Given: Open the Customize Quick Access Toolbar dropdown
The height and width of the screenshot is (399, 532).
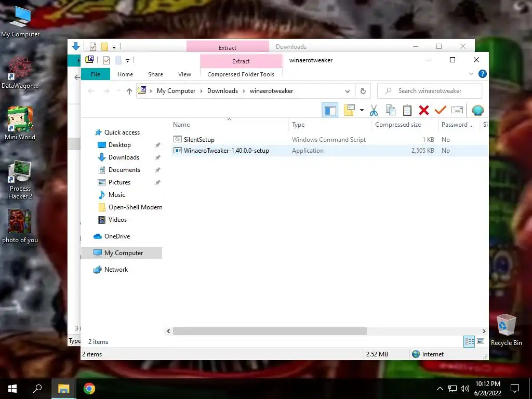Looking at the screenshot, I should [128, 61].
